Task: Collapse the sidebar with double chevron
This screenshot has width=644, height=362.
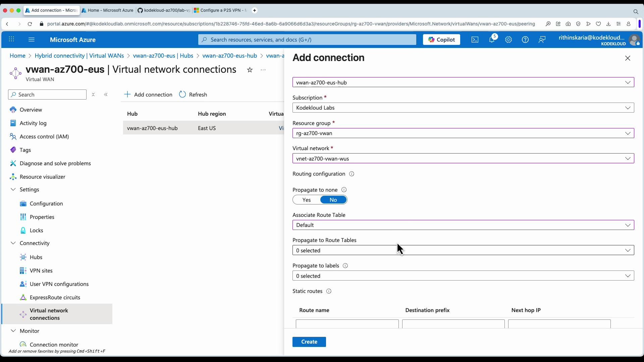Action: [106, 95]
